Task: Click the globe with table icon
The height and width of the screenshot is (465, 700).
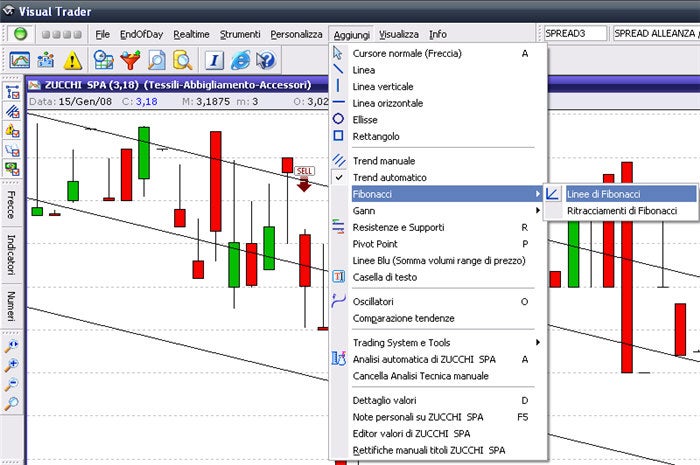Action: (104, 60)
